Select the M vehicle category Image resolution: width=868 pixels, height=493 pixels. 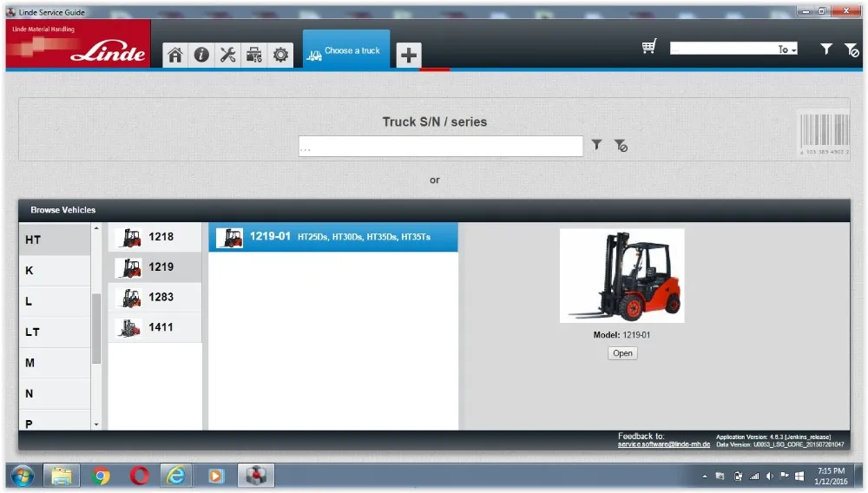54,363
